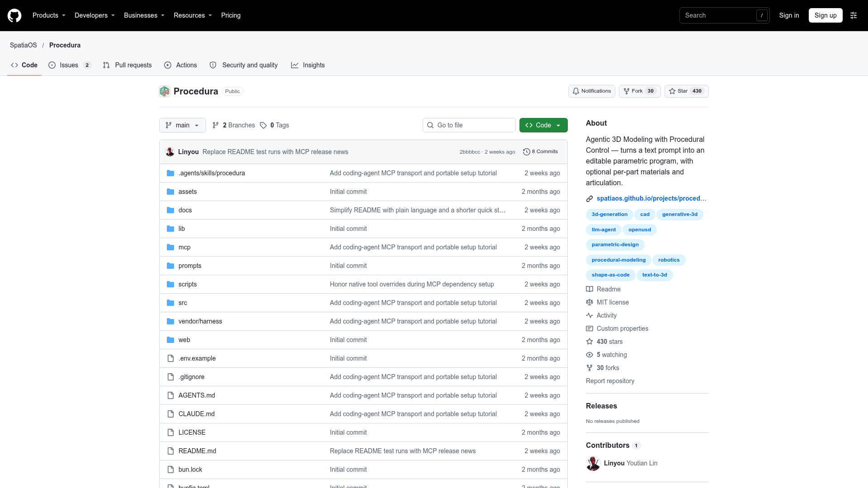
Task: Select the openusd topic tag
Action: 640,230
